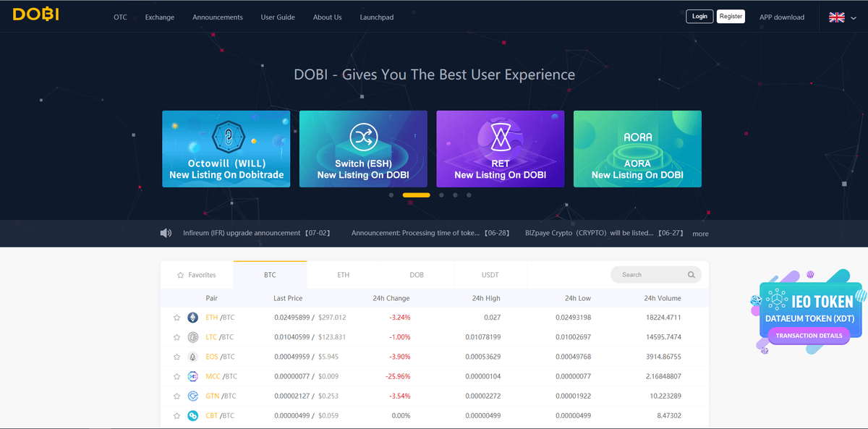The height and width of the screenshot is (429, 868).
Task: Open the Infireum (IFR) upgrade announcement
Action: (257, 233)
